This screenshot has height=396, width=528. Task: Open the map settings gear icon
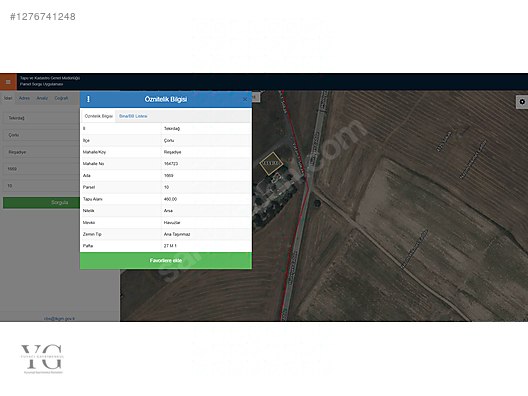tap(522, 102)
